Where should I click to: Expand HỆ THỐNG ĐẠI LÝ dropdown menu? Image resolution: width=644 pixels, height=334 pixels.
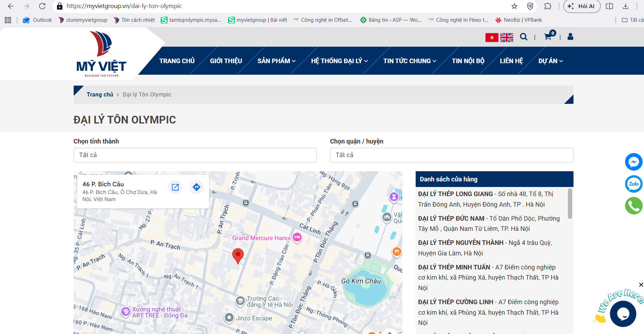click(339, 61)
